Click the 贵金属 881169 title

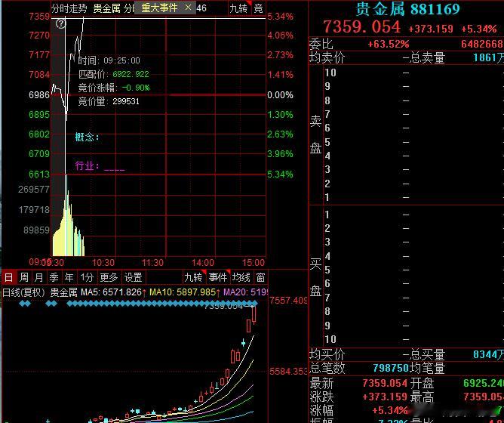(408, 9)
